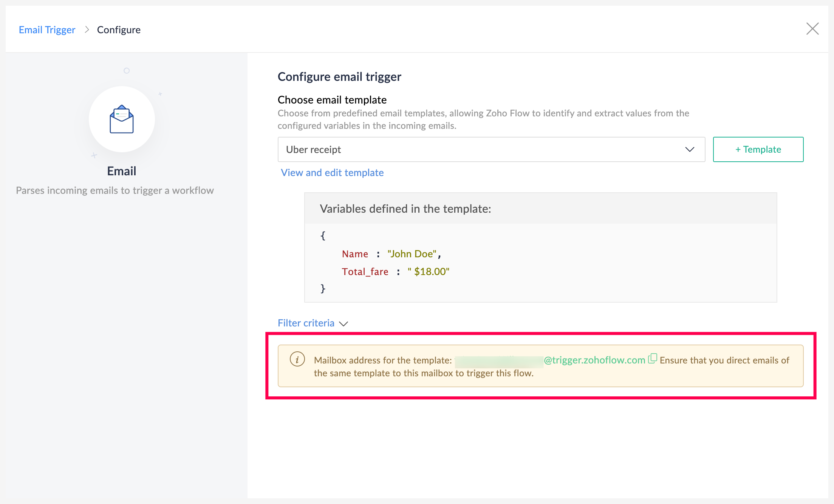Click the chevron on the template selector

(x=690, y=150)
